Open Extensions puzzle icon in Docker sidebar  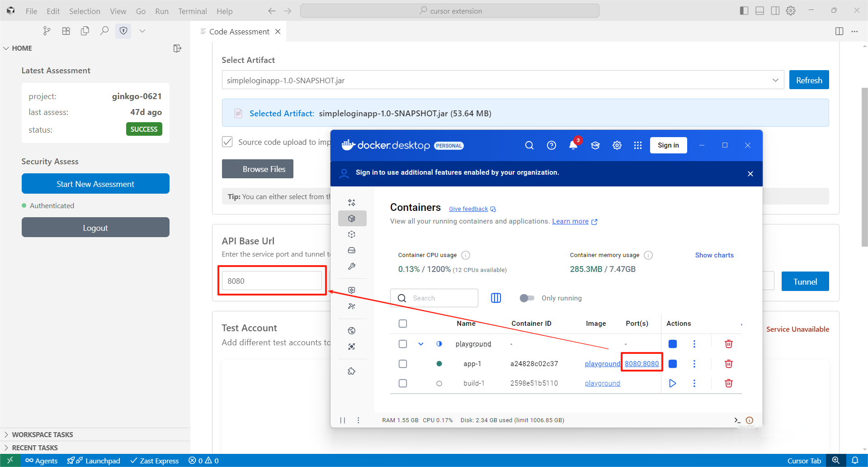click(x=352, y=371)
